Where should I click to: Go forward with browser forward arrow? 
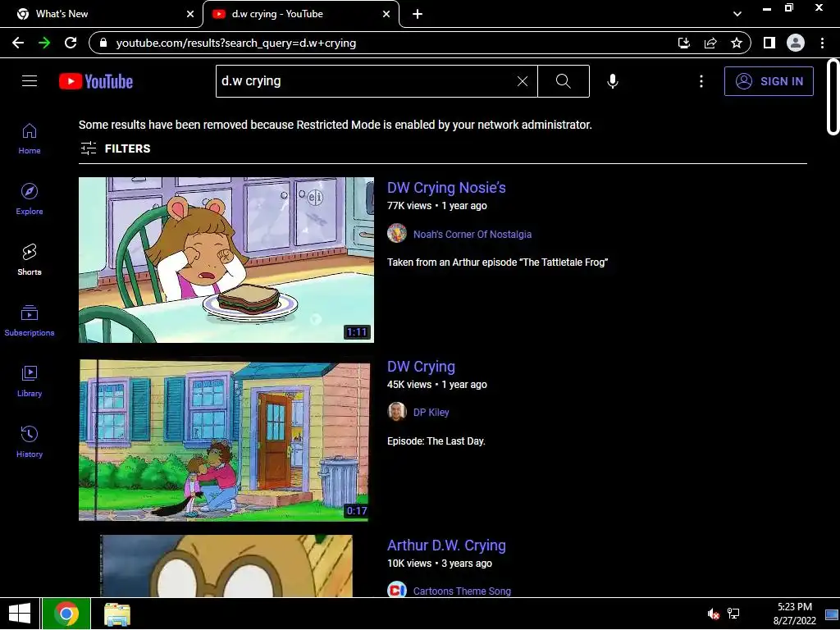pyautogui.click(x=44, y=43)
